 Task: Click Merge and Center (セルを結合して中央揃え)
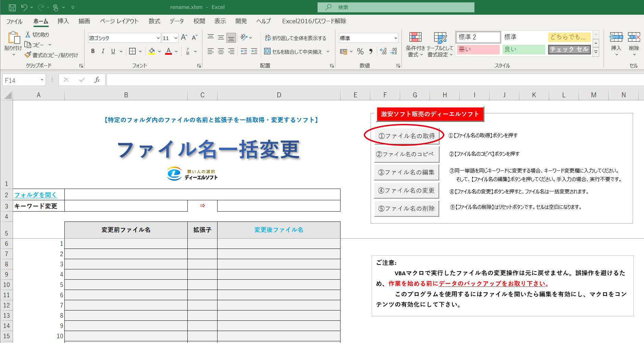(x=293, y=52)
